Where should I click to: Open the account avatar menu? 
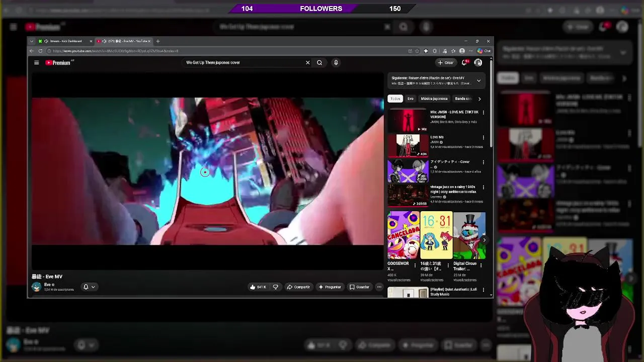(478, 62)
